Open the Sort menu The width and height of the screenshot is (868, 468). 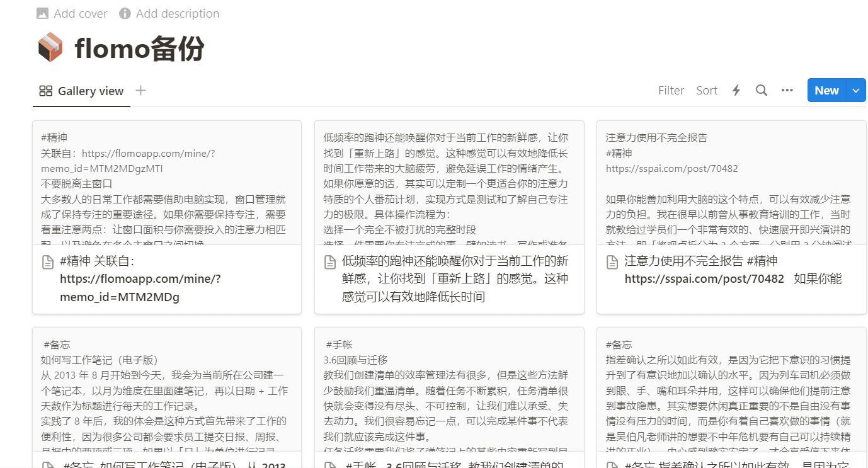[707, 91]
